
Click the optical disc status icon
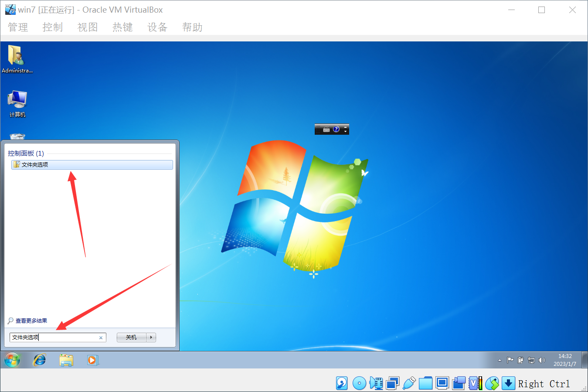pyautogui.click(x=359, y=383)
